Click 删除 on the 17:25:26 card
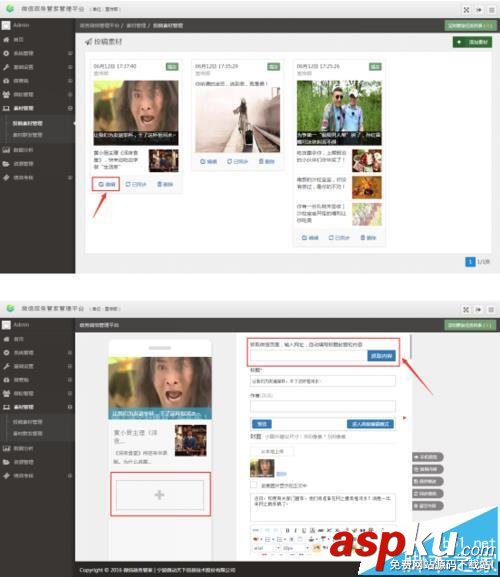 368,238
